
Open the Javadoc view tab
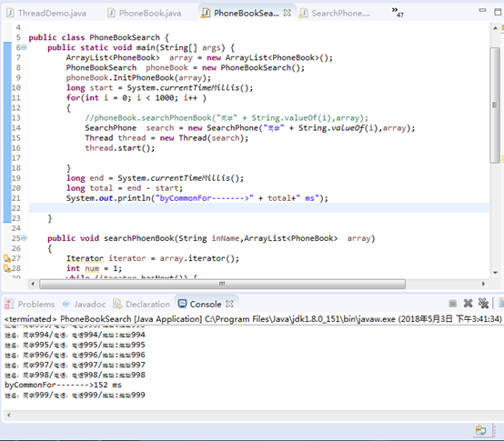tap(84, 304)
